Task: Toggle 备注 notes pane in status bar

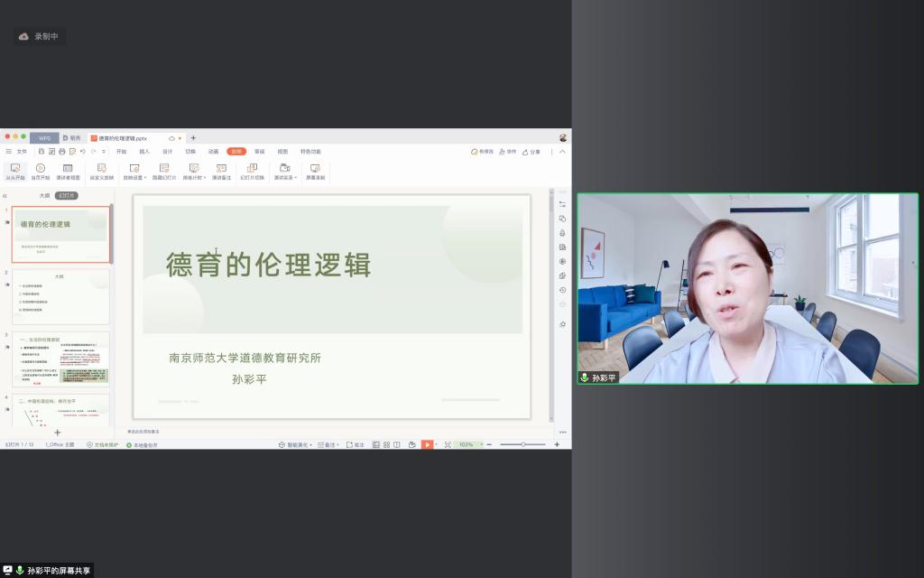Action: [327, 444]
